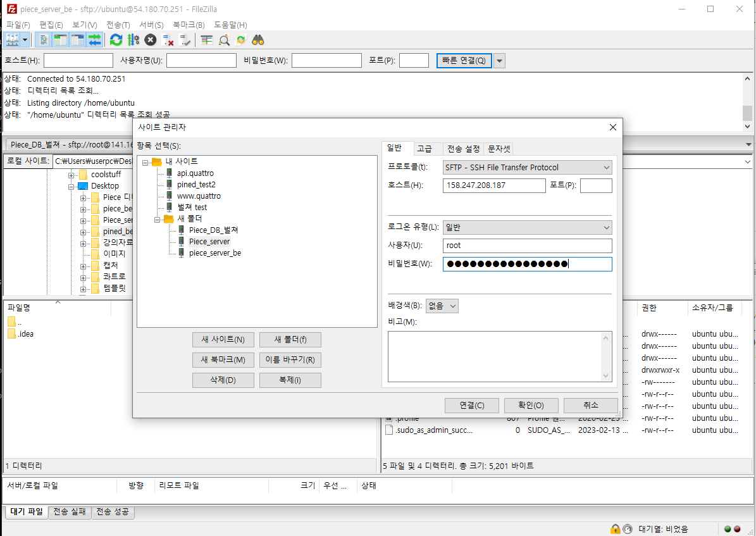The image size is (756, 536).
Task: Collapse the 새 폴더 tree node
Action: click(x=157, y=220)
